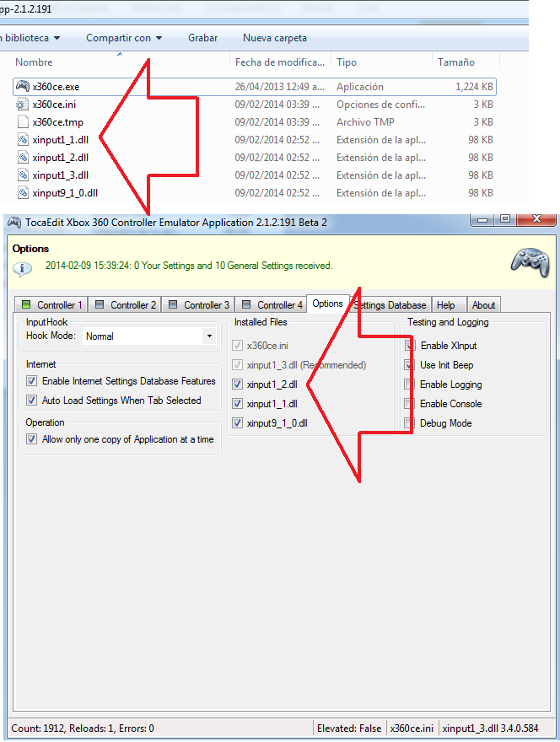Click the x360ce.tmp blank file icon

tap(23, 121)
